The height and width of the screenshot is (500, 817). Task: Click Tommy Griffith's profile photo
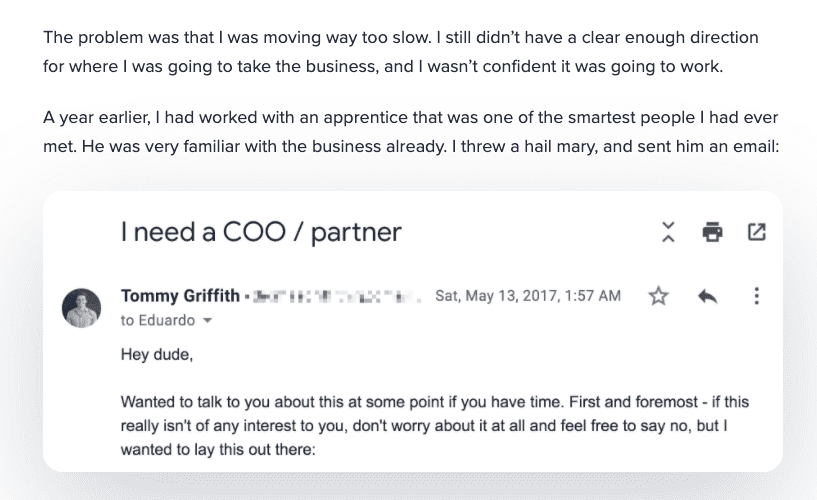pyautogui.click(x=81, y=308)
